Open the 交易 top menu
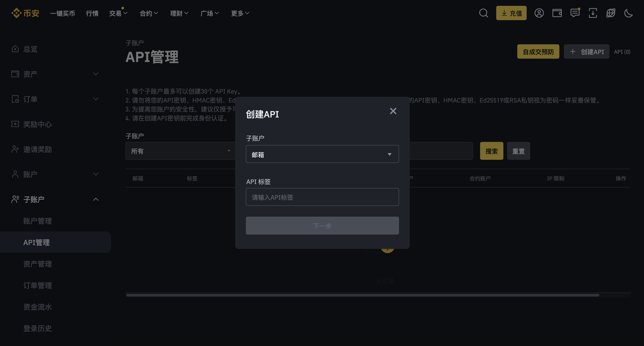This screenshot has height=346, width=644. pos(118,13)
